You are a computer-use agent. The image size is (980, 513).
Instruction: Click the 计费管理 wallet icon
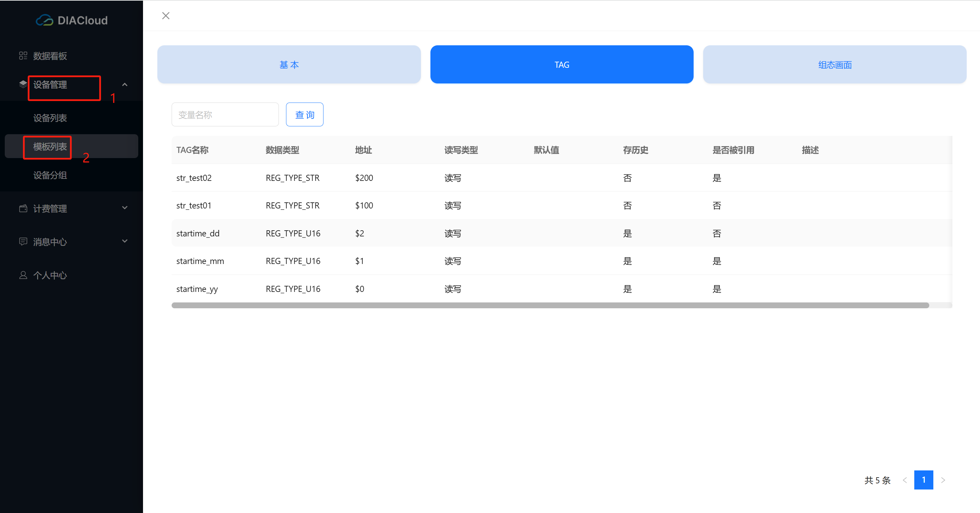(x=23, y=208)
